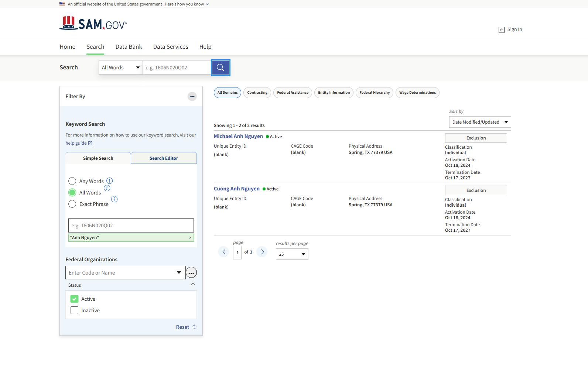Screen dimensions: 588x379
Task: Check the Inactive status checkbox
Action: 75,310
